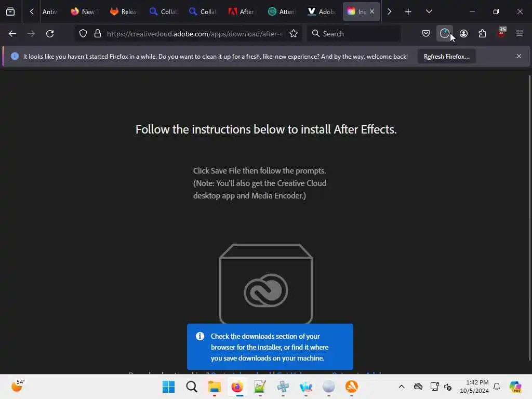Click the info icon in notification bar
532x399 pixels.
15,56
